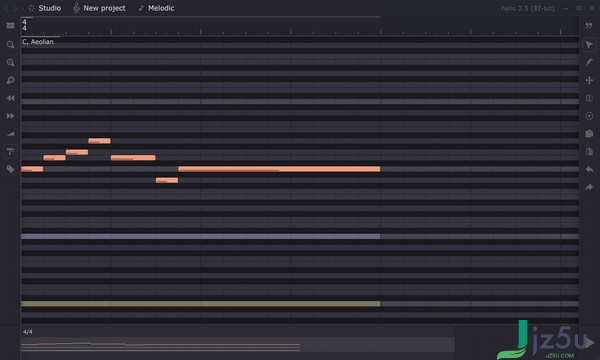
Task: Click the zoom out magnifier icon
Action: pyautogui.click(x=10, y=62)
